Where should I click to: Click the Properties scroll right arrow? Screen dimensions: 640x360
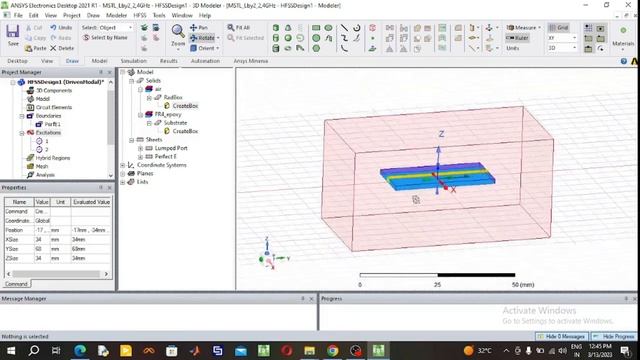coord(106,274)
